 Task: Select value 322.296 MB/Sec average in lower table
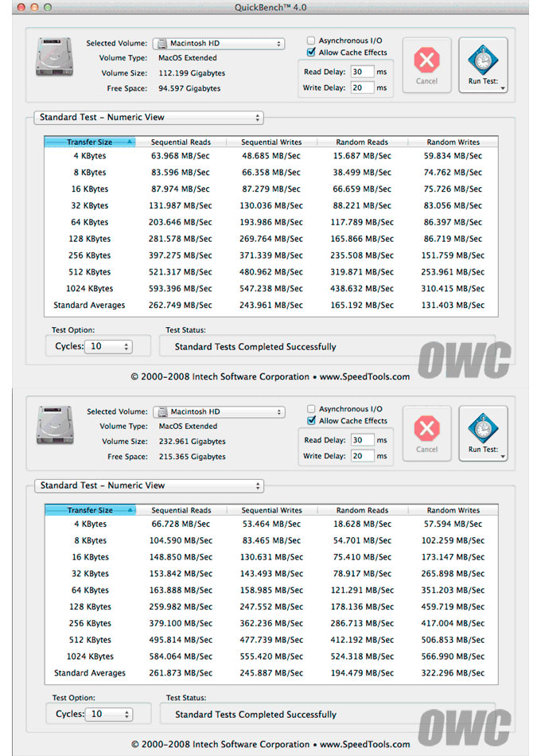(453, 672)
